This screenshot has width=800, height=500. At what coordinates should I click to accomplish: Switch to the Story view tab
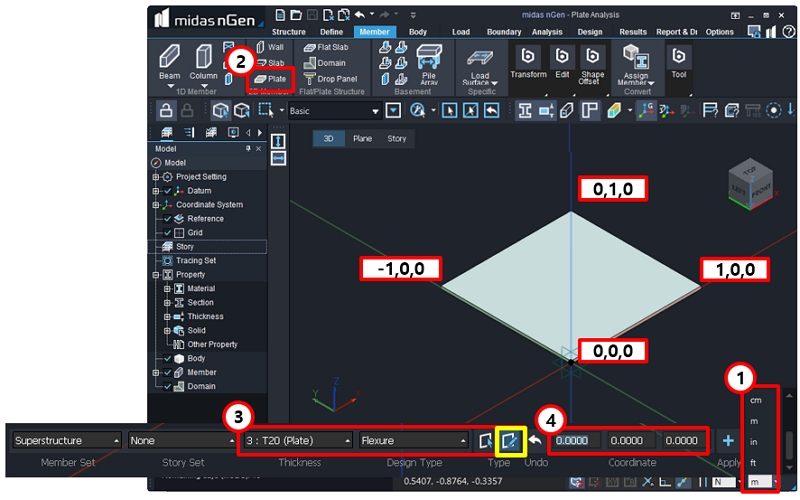click(396, 139)
